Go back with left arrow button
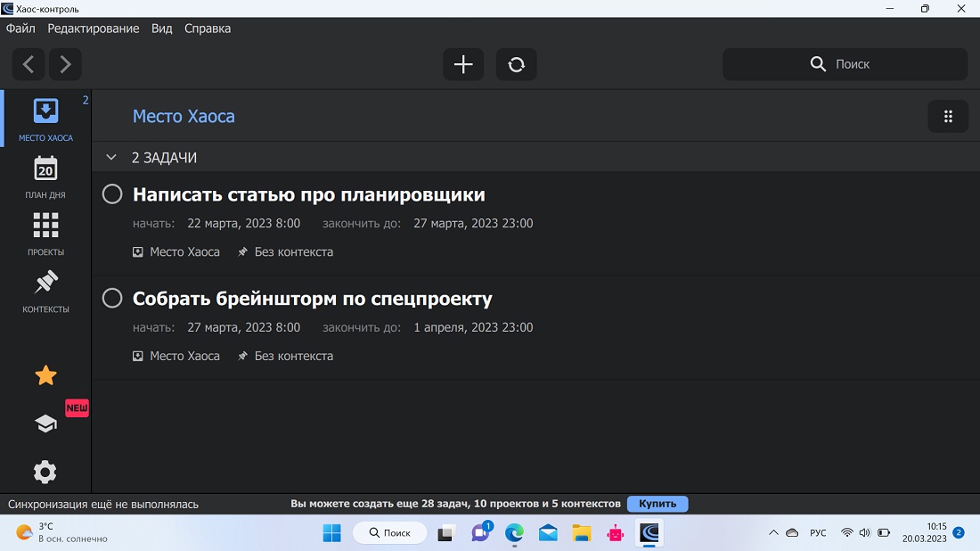This screenshot has height=551, width=980. [x=29, y=64]
